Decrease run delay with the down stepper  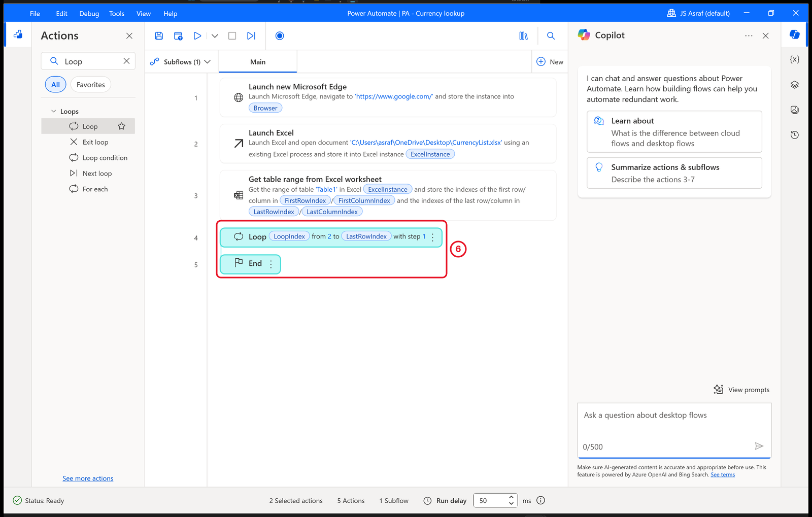tap(511, 503)
